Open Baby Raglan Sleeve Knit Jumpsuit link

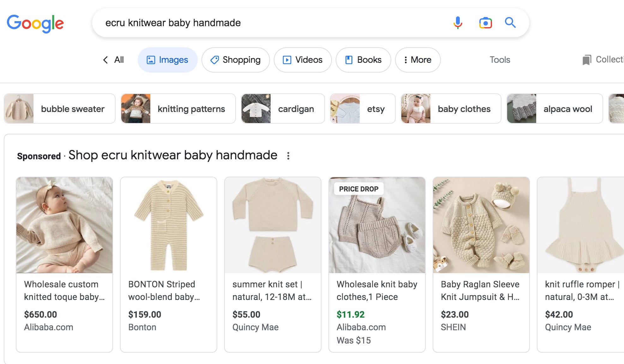pyautogui.click(x=480, y=291)
